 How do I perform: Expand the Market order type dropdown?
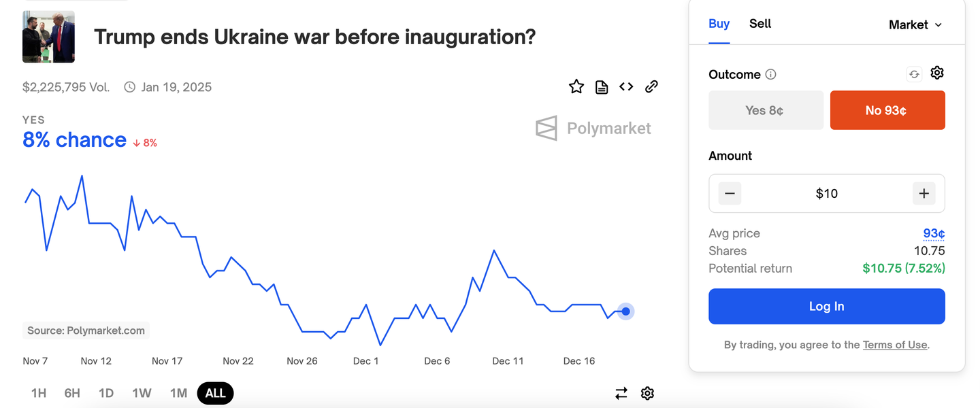(x=915, y=24)
